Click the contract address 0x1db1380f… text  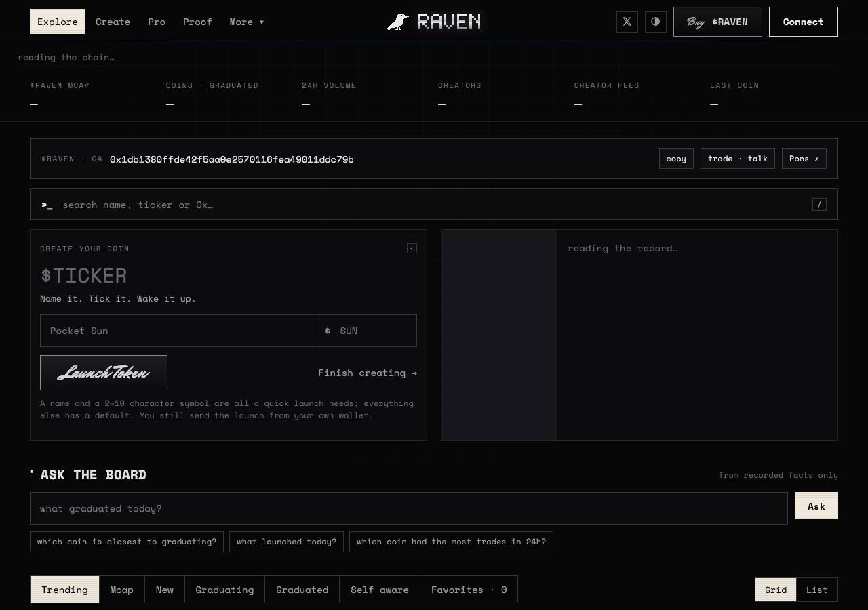click(x=232, y=159)
